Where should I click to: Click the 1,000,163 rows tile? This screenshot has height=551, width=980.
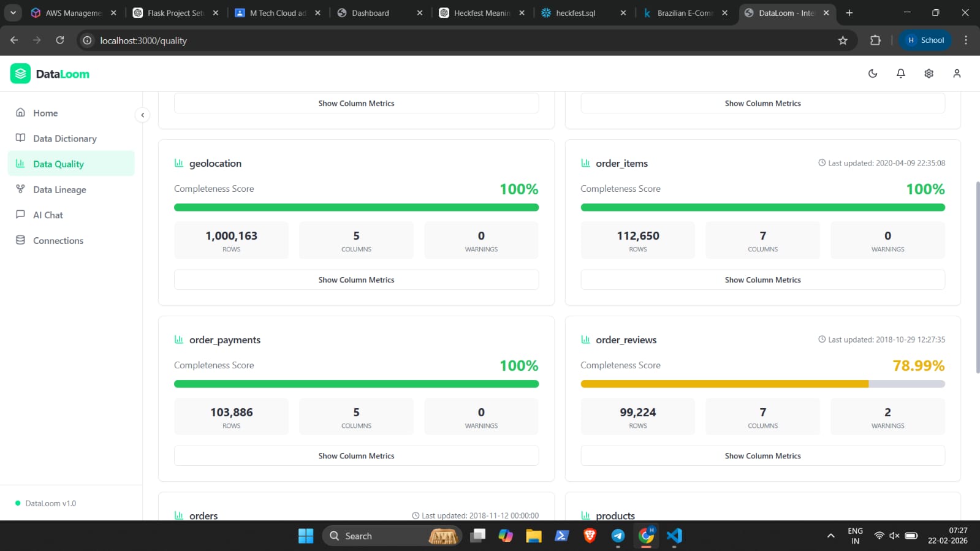[231, 240]
